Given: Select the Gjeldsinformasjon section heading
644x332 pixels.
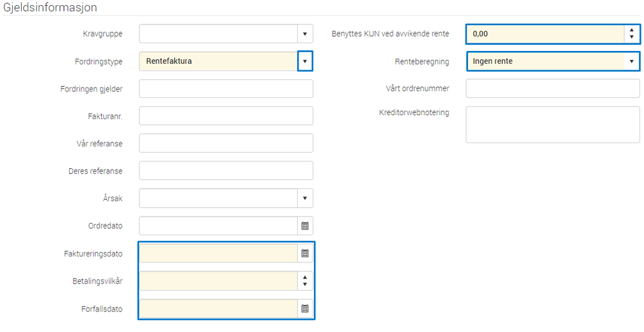Looking at the screenshot, I should [x=50, y=7].
